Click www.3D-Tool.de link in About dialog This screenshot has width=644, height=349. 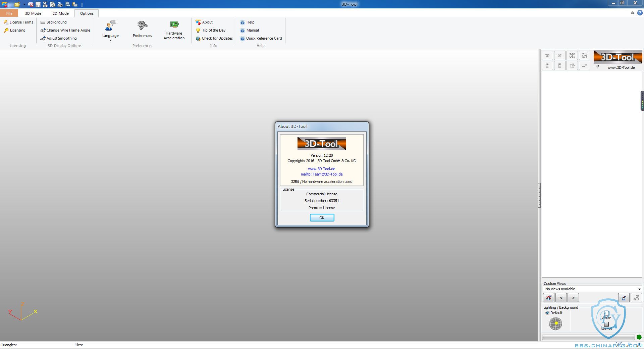(322, 169)
